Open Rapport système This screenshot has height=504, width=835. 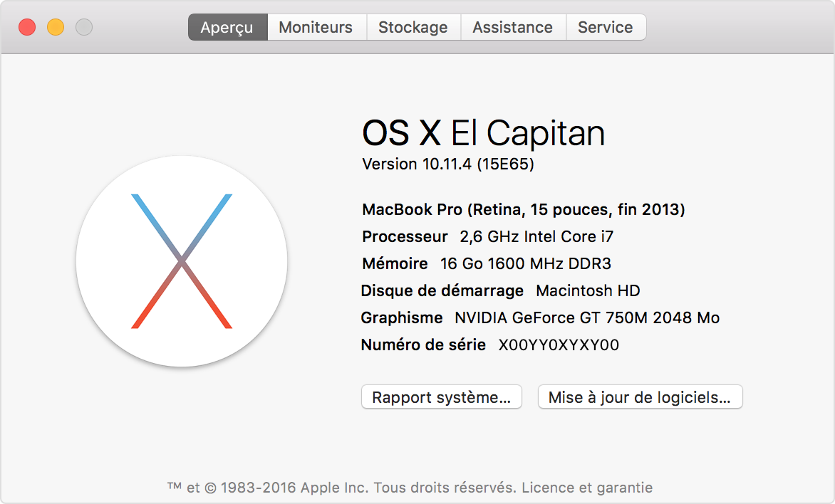441,397
